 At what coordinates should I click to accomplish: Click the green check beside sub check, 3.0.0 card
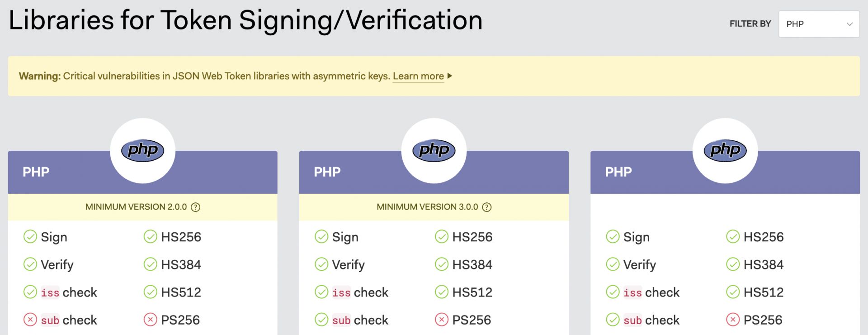[x=321, y=320]
